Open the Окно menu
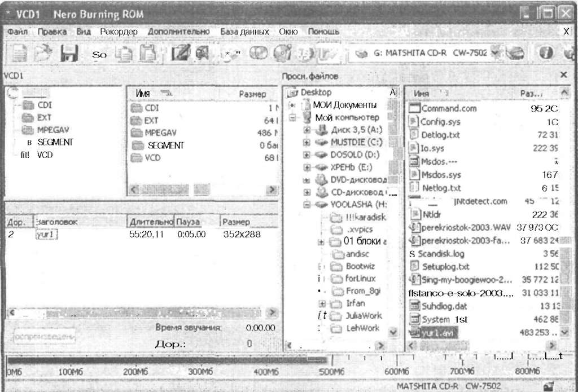 pyautogui.click(x=288, y=32)
